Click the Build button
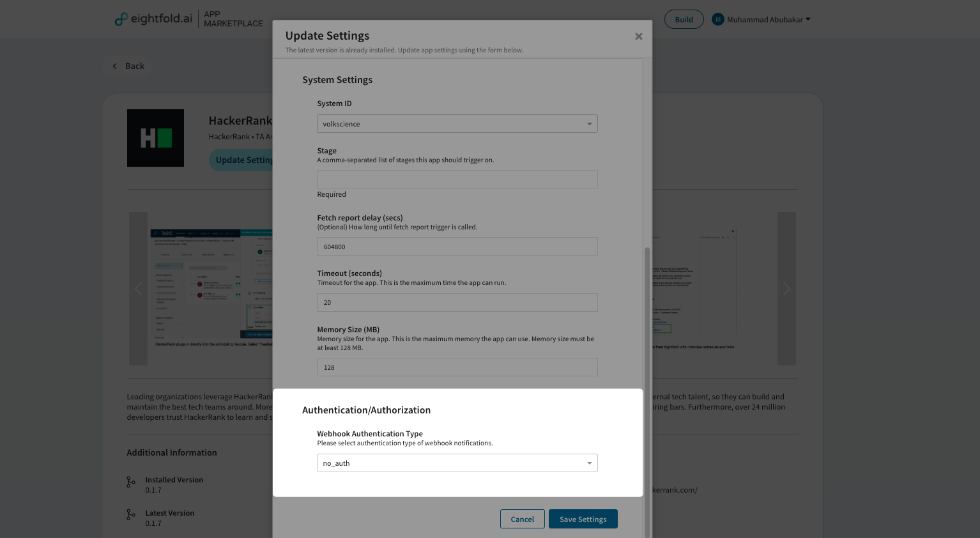The width and height of the screenshot is (980, 538). pyautogui.click(x=684, y=19)
